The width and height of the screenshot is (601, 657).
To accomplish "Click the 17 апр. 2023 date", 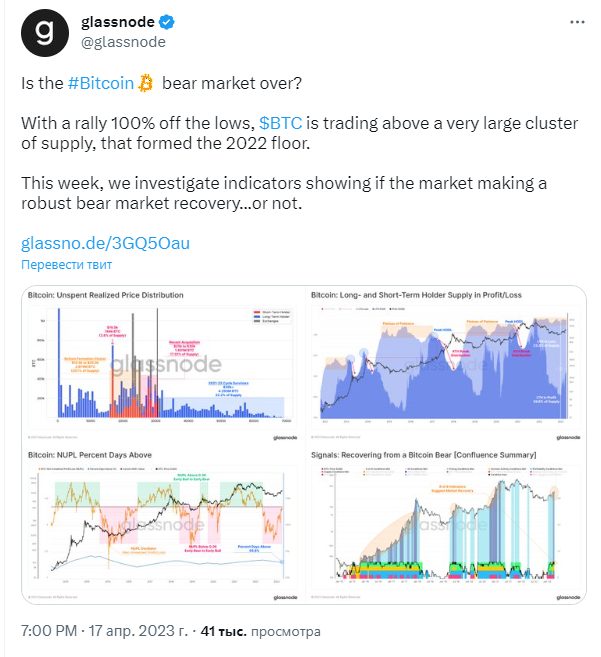I will 138,631.
